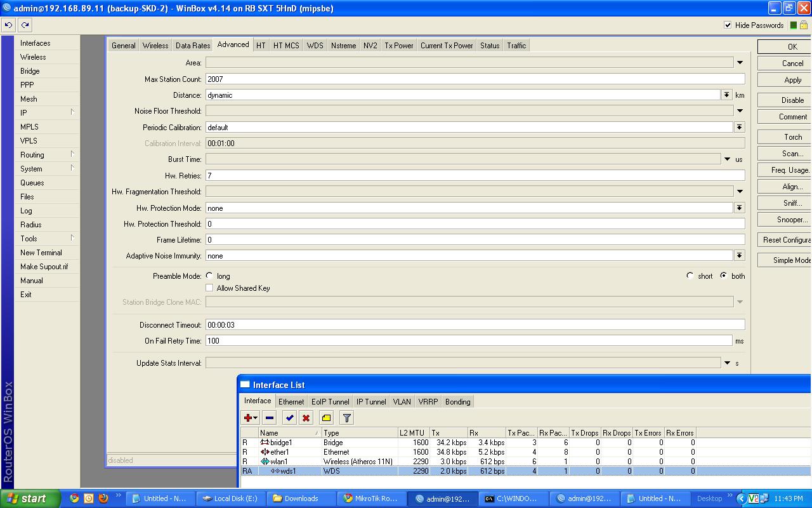Click the Max Station Count input field
This screenshot has width=812, height=508.
475,79
